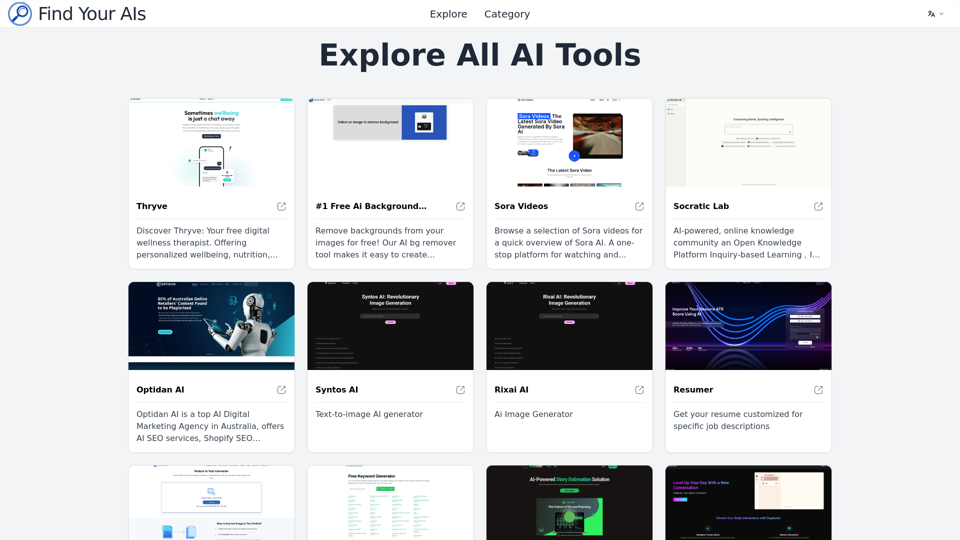Click the Resumer card thumbnail
The image size is (960, 540).
(748, 326)
